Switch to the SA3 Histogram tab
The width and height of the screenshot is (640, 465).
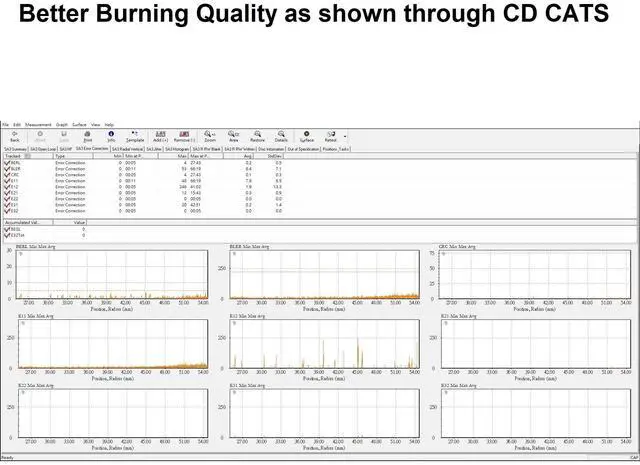click(177, 149)
